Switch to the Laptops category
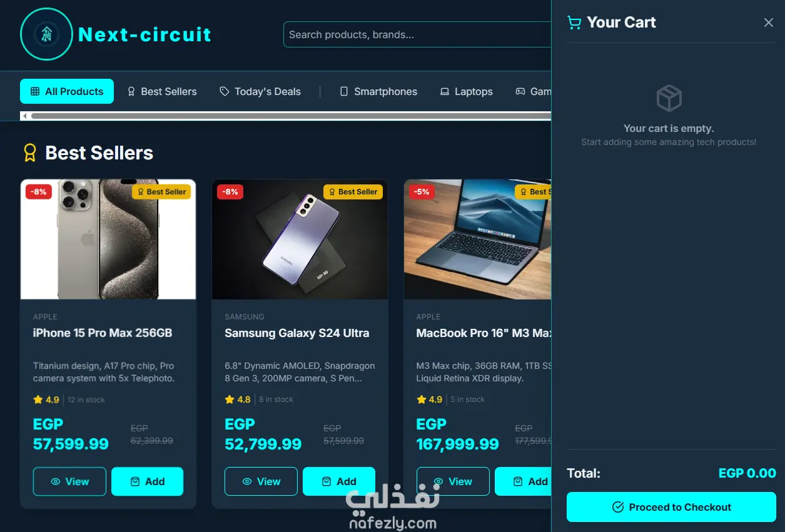Image resolution: width=785 pixels, height=532 pixels. pyautogui.click(x=466, y=91)
